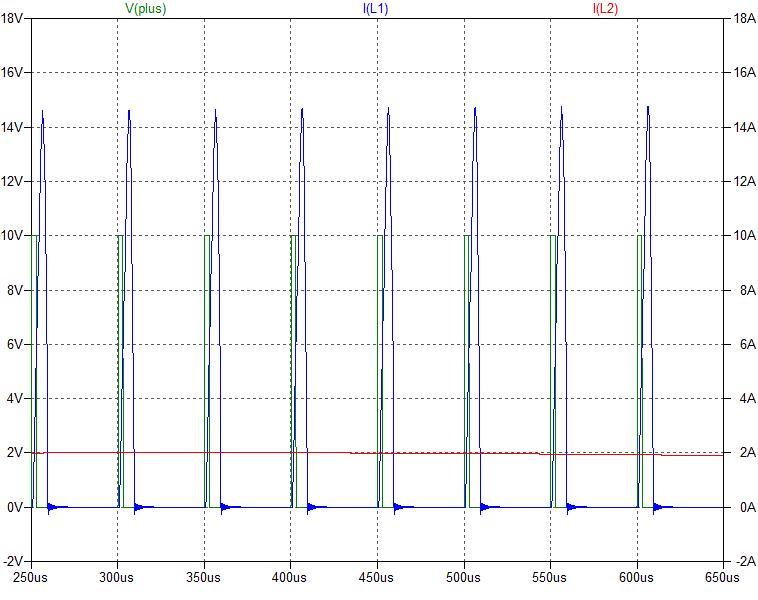Click the 8A right axis label

(748, 290)
